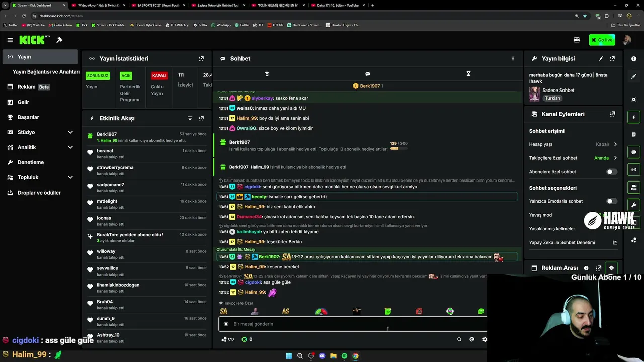Open Spotify from the taskbar

coord(344,356)
